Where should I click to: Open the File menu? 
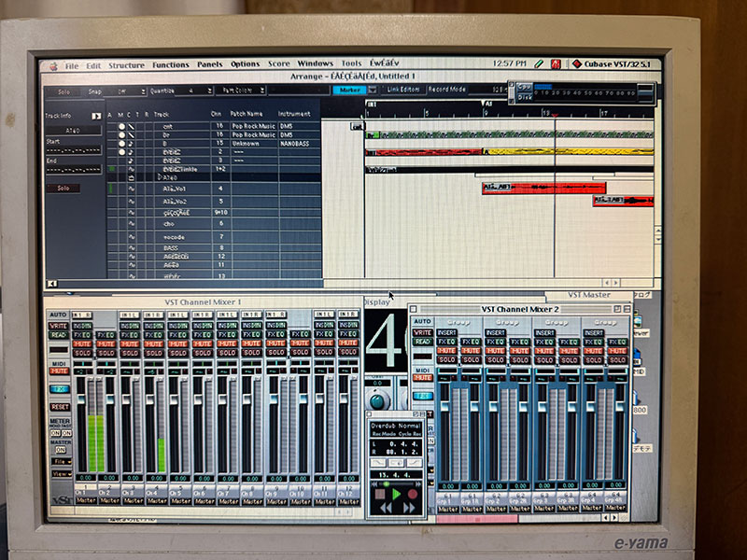point(72,65)
